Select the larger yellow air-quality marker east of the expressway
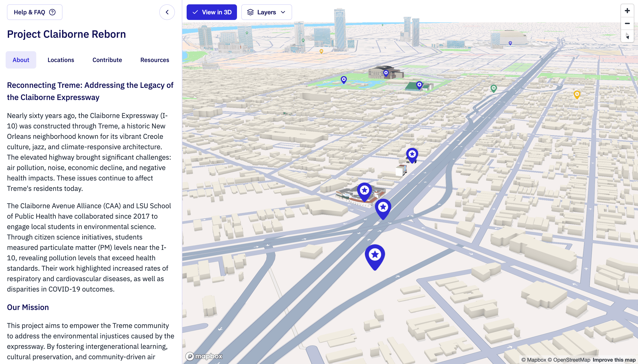 coord(577,95)
